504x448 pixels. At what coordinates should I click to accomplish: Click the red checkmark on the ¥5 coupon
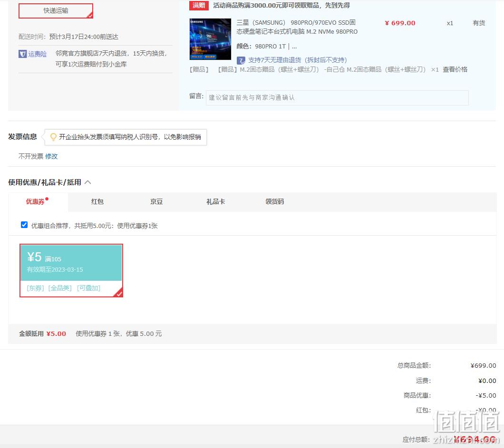[119, 293]
